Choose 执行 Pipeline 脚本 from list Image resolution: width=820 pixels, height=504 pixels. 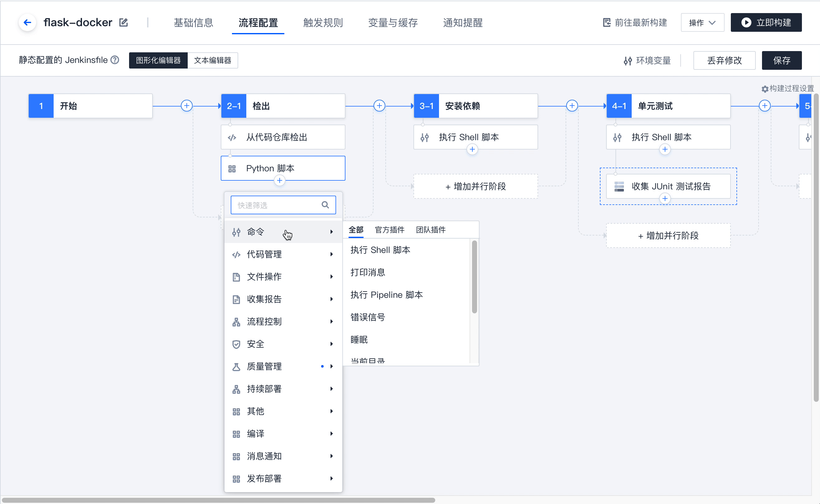click(387, 295)
